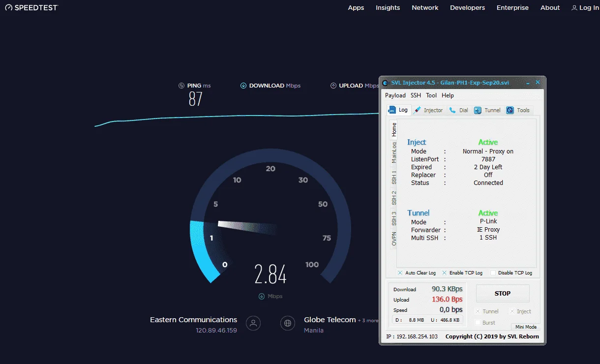Click the upload rate '136.0 Bps'
This screenshot has height=364, width=600.
tap(447, 300)
